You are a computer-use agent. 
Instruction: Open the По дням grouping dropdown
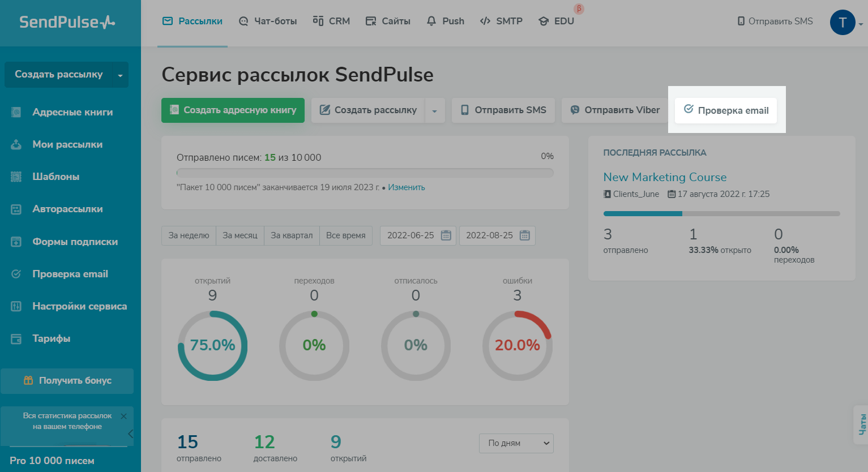[x=516, y=443]
